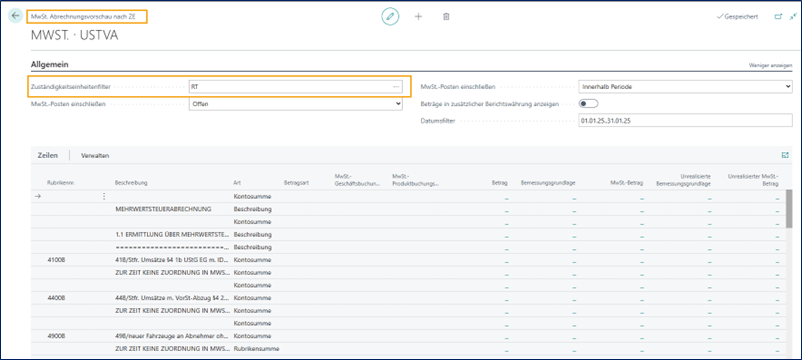Click the MwSt.-Produktbuchungsgruppe column header
The width and height of the screenshot is (802, 360).
[x=416, y=179]
